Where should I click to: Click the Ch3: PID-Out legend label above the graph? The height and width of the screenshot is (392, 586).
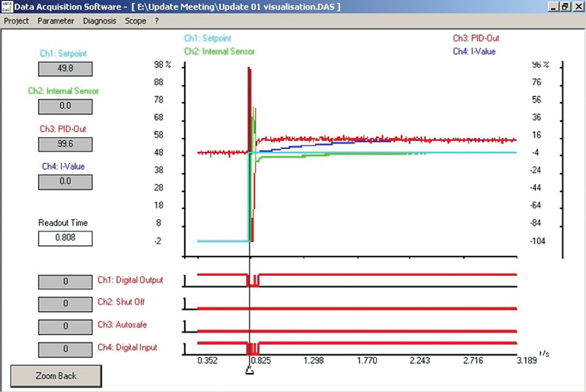tap(476, 37)
